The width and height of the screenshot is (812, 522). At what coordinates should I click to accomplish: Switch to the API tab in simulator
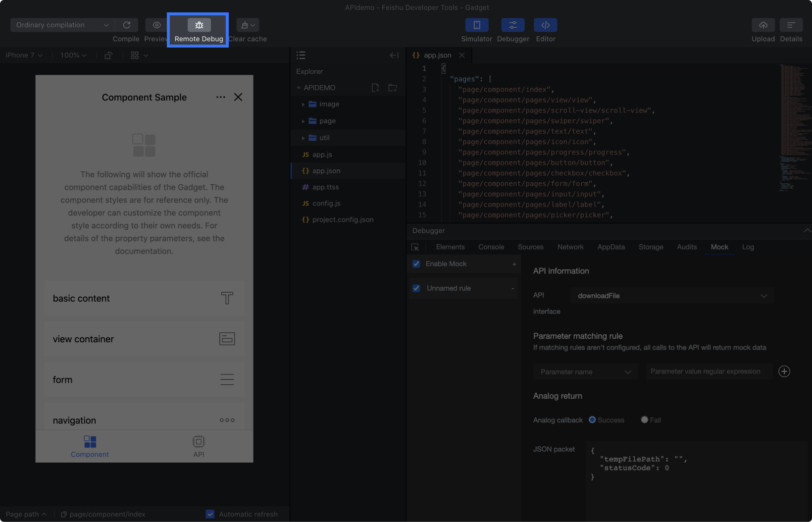tap(199, 446)
